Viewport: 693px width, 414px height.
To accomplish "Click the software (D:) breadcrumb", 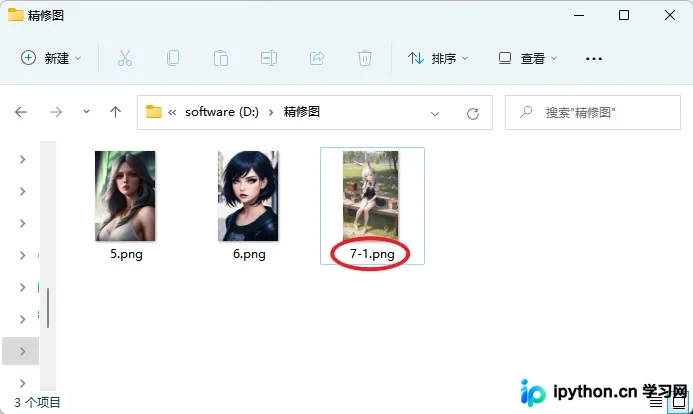I will tap(222, 112).
